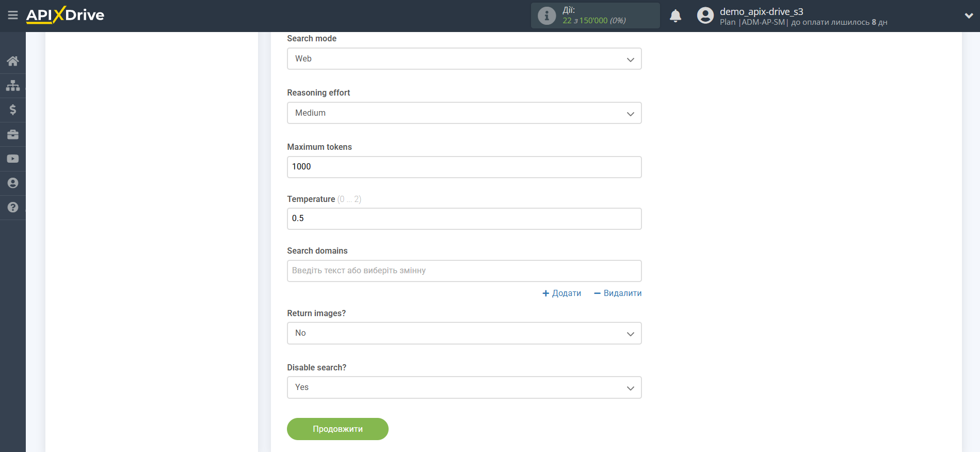Image resolution: width=980 pixels, height=452 pixels.
Task: Open connections sitemap icon in sidebar
Action: [13, 85]
